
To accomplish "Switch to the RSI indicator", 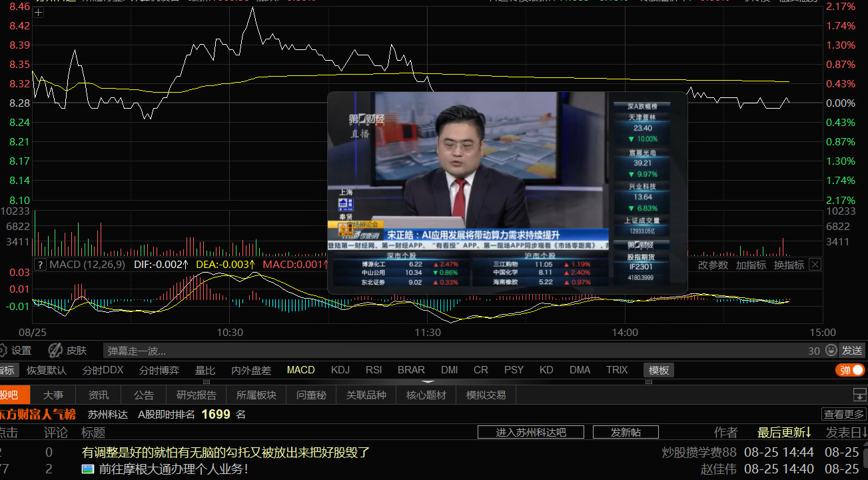I will [374, 370].
